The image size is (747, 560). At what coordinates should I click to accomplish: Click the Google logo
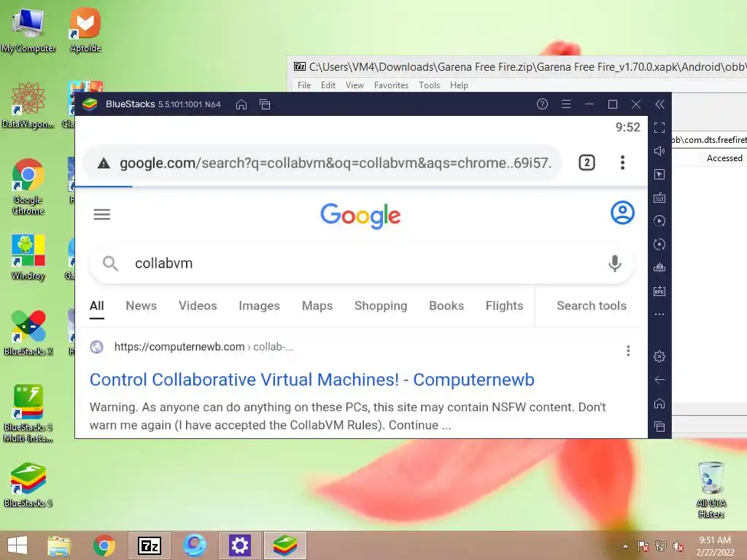(360, 216)
